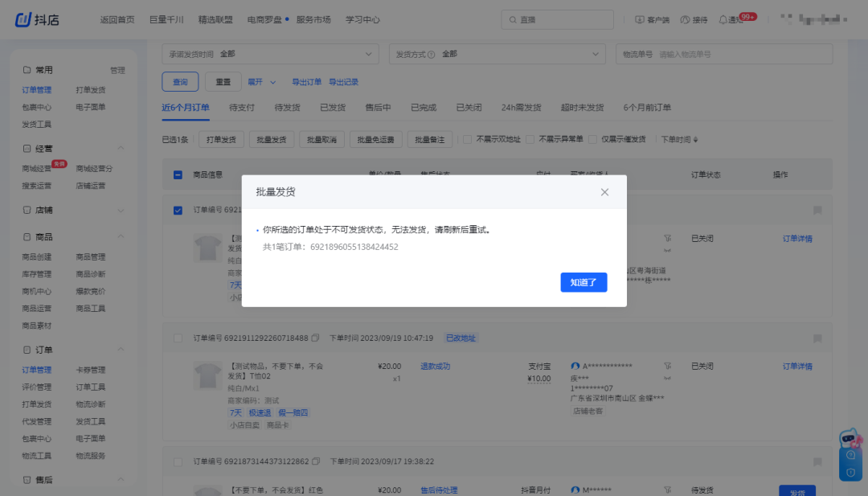Click search magnifier icon in top bar
The image size is (868, 496).
(513, 19)
